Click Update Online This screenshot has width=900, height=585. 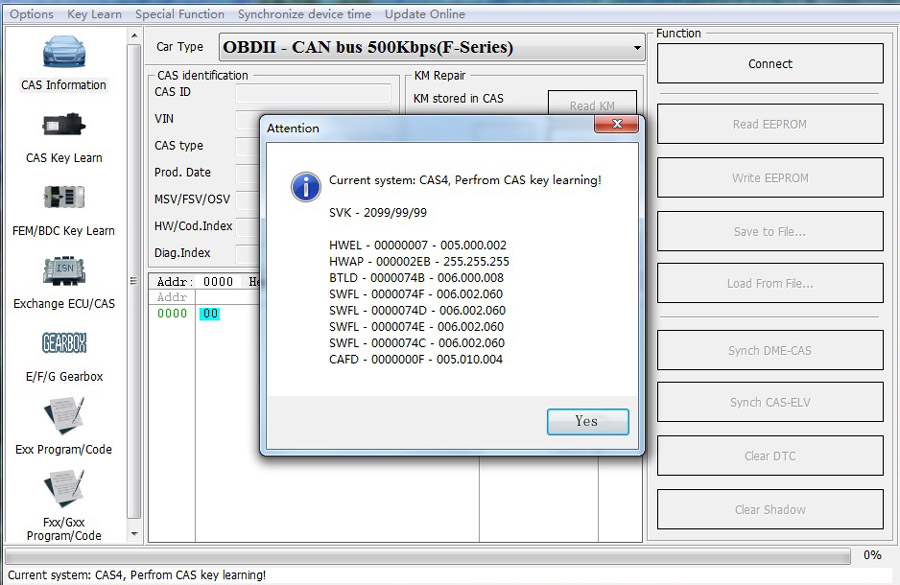[x=424, y=14]
